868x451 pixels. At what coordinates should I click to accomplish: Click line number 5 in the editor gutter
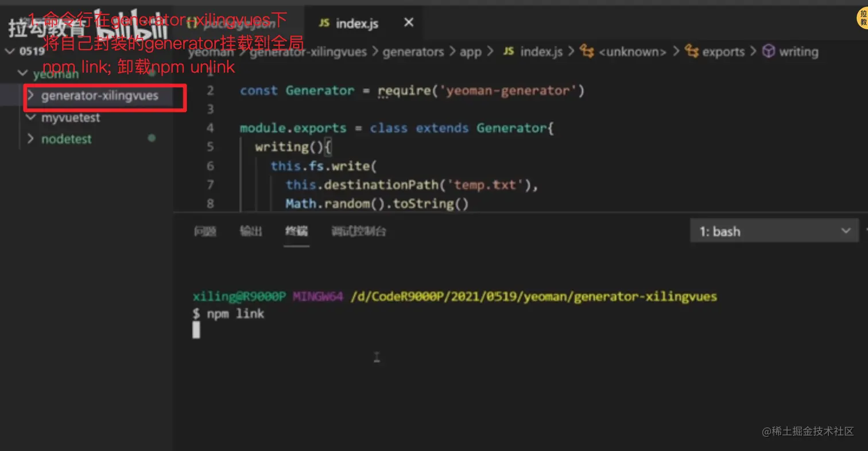point(210,147)
